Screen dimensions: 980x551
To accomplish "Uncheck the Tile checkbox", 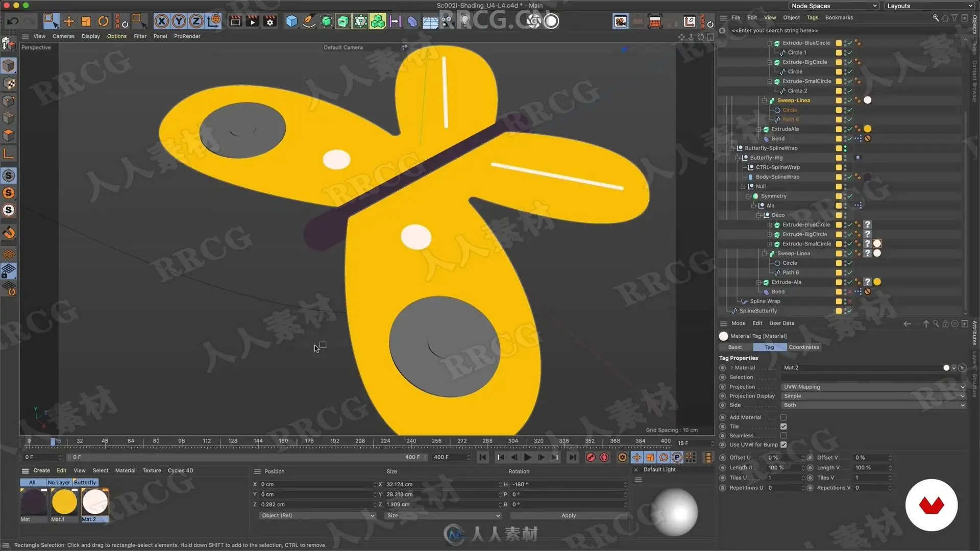I will [x=783, y=427].
